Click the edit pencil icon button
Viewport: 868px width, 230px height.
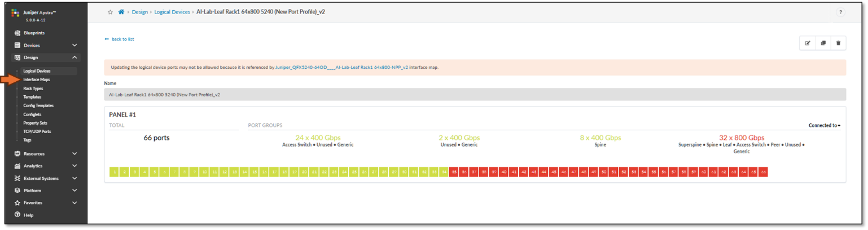[x=808, y=43]
